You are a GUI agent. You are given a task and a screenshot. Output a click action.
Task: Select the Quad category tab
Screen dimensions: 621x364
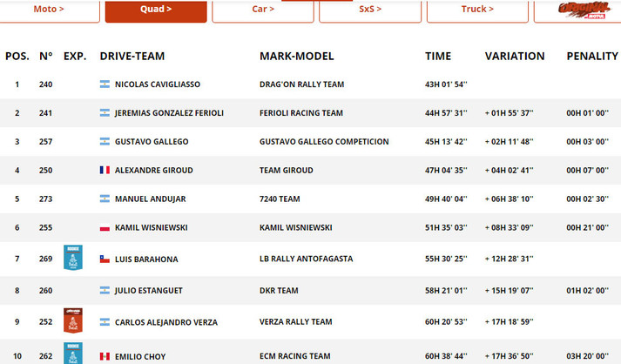[156, 10]
